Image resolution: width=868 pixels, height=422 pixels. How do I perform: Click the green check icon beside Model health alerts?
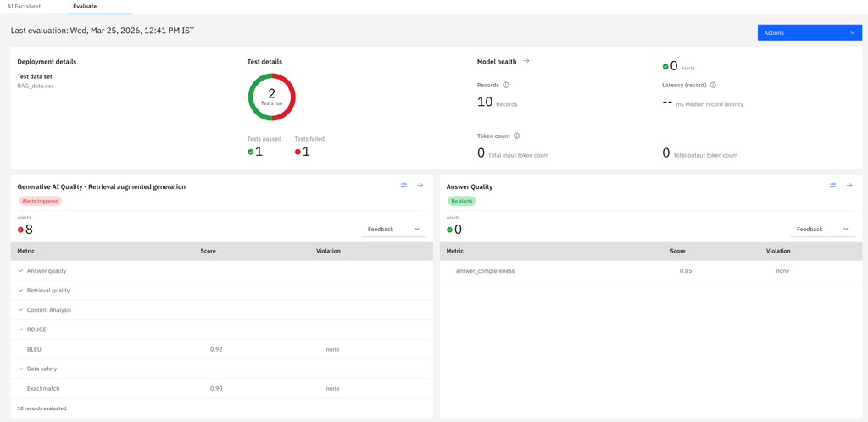[665, 67]
